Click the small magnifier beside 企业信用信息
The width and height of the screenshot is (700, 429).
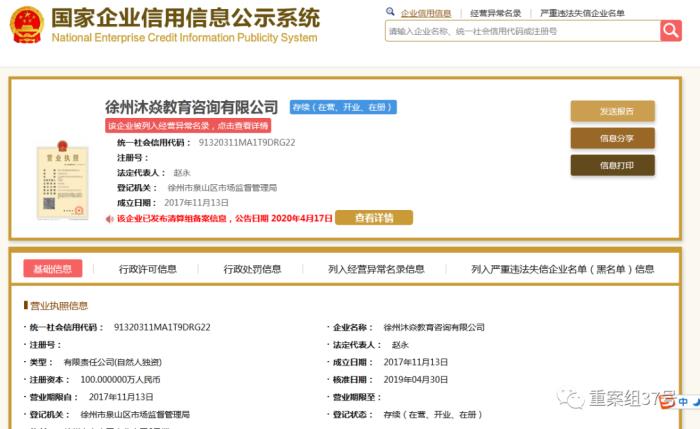pos(391,13)
